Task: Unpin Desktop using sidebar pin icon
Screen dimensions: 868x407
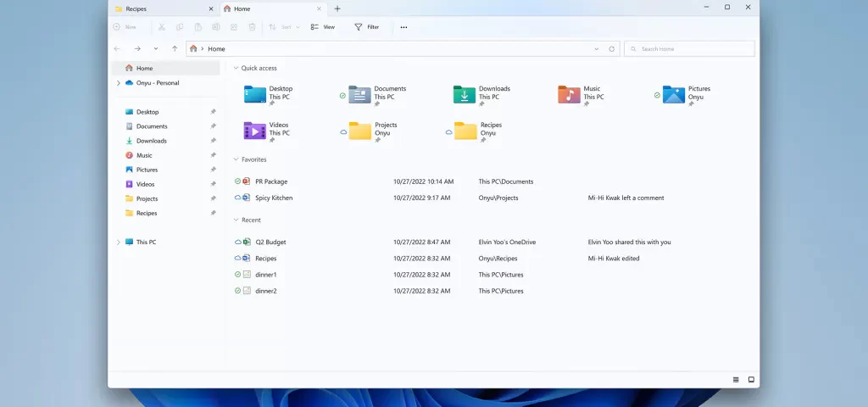Action: coord(213,112)
